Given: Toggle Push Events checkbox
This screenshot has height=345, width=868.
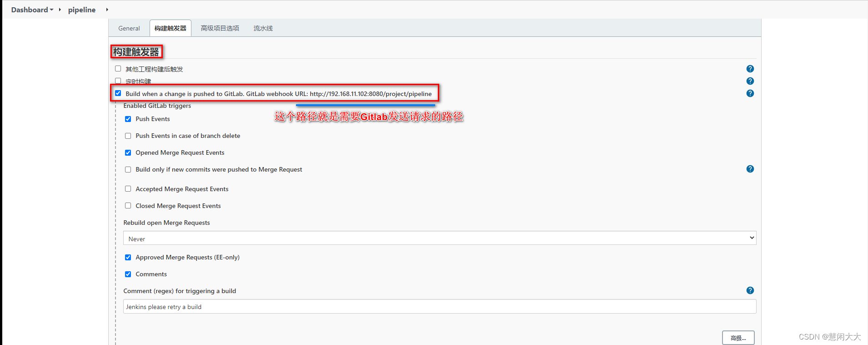Looking at the screenshot, I should pyautogui.click(x=128, y=119).
